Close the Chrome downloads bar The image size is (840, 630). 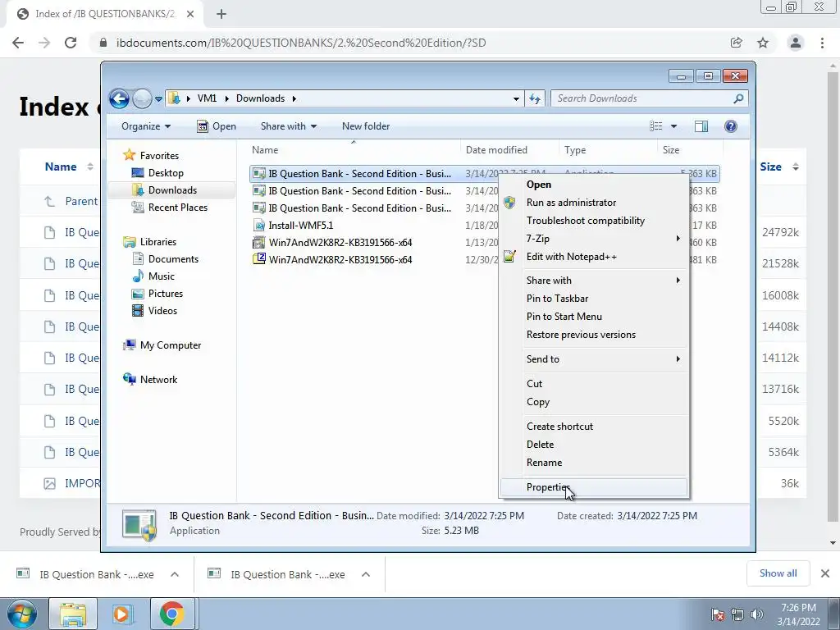tap(825, 573)
